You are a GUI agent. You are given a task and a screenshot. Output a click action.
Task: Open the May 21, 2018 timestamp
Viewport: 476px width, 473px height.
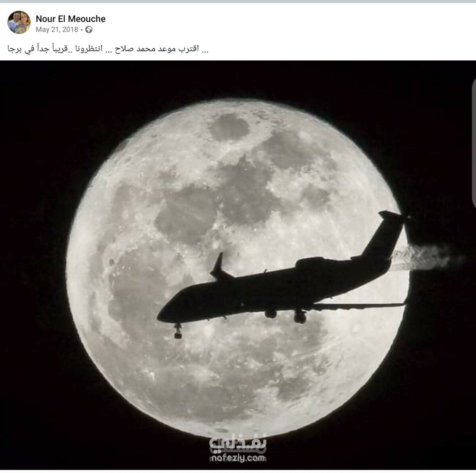(x=57, y=29)
